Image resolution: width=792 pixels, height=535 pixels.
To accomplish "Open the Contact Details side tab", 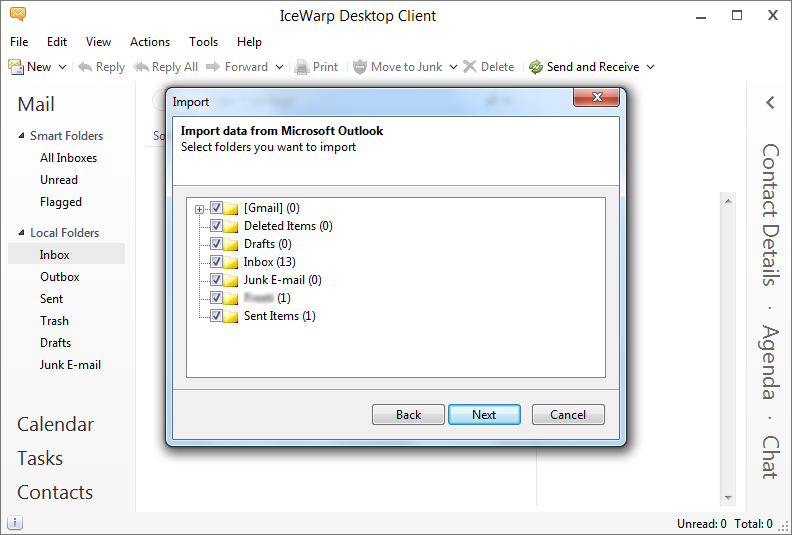I will [x=770, y=215].
